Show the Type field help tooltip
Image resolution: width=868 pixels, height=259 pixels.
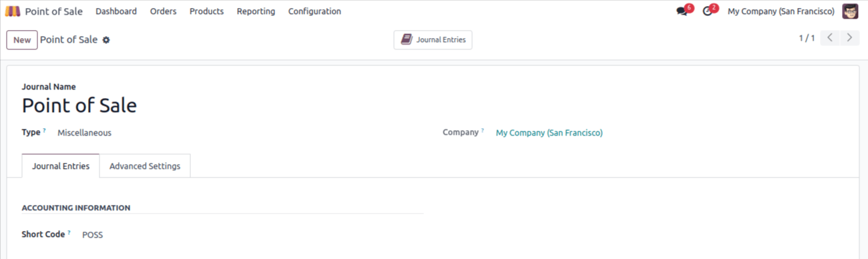45,131
